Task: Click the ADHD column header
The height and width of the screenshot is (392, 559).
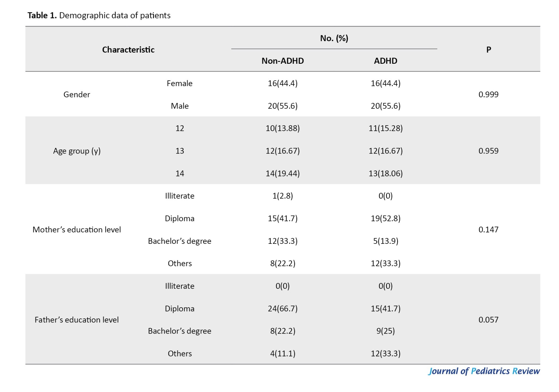Action: 385,61
